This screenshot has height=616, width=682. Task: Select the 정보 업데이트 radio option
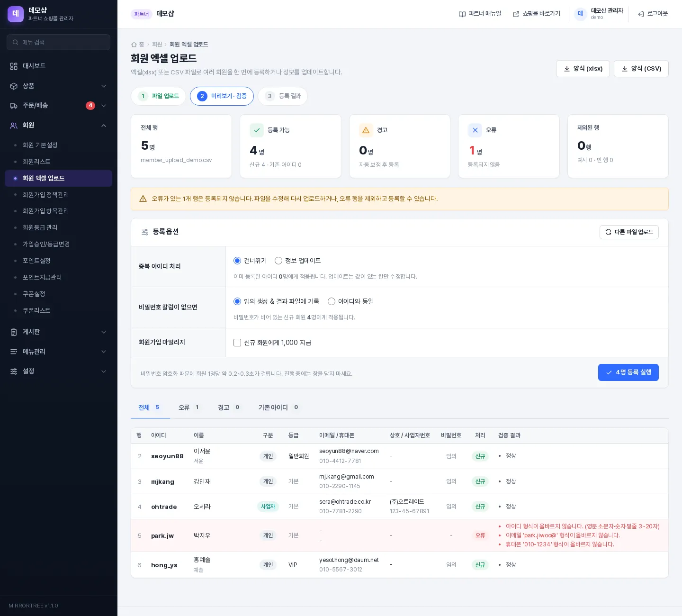[278, 261]
